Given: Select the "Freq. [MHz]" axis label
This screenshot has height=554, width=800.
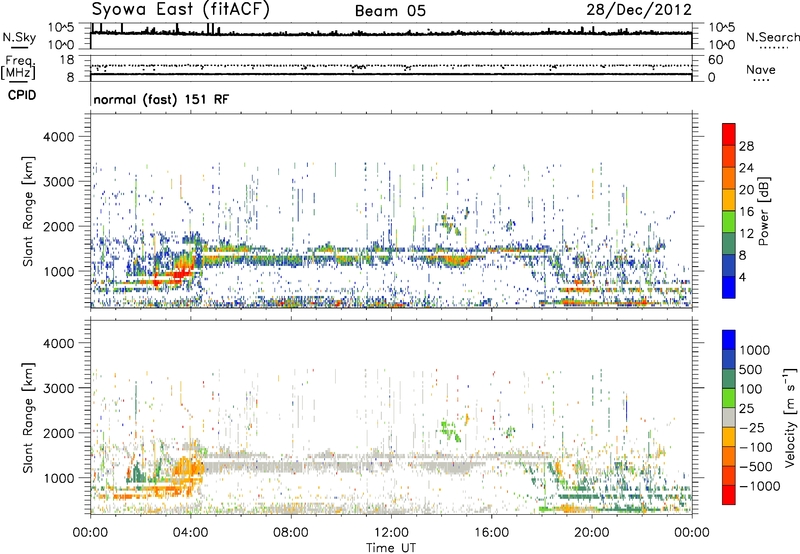Looking at the screenshot, I should 19,67.
